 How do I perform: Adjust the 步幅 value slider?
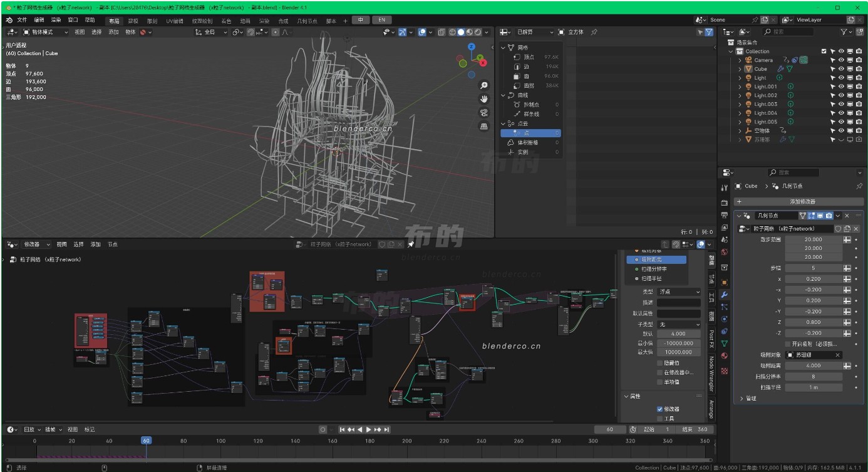click(814, 268)
